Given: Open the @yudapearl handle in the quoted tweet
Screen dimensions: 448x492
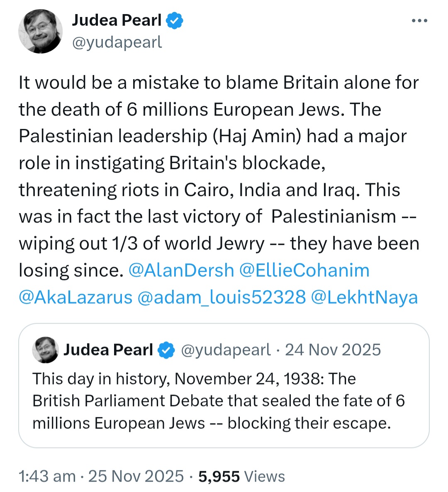Looking at the screenshot, I should tap(225, 350).
